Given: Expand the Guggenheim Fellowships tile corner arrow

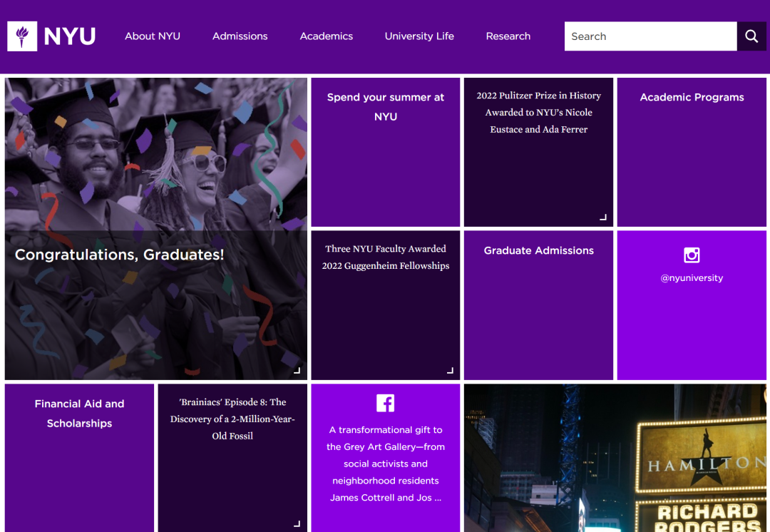Looking at the screenshot, I should (449, 369).
